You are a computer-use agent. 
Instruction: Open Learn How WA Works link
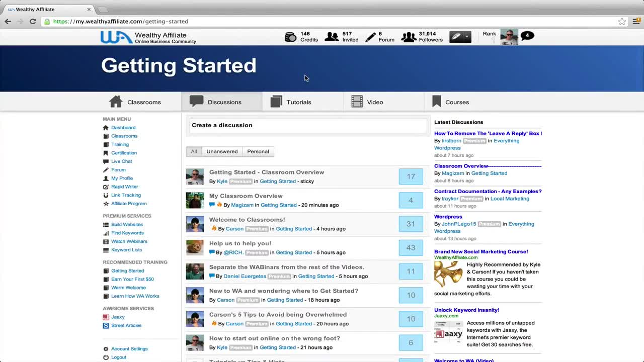point(135,296)
